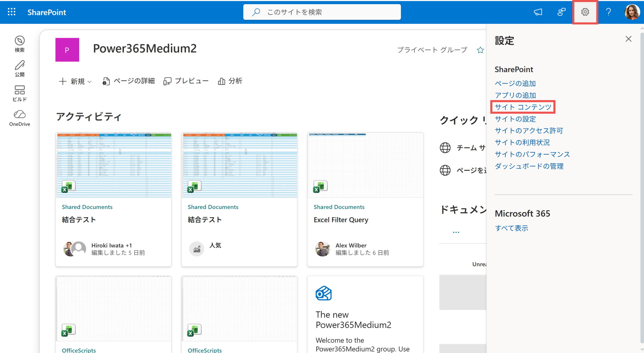Open ダッシュボードの管理 link
644x353 pixels.
coord(529,166)
